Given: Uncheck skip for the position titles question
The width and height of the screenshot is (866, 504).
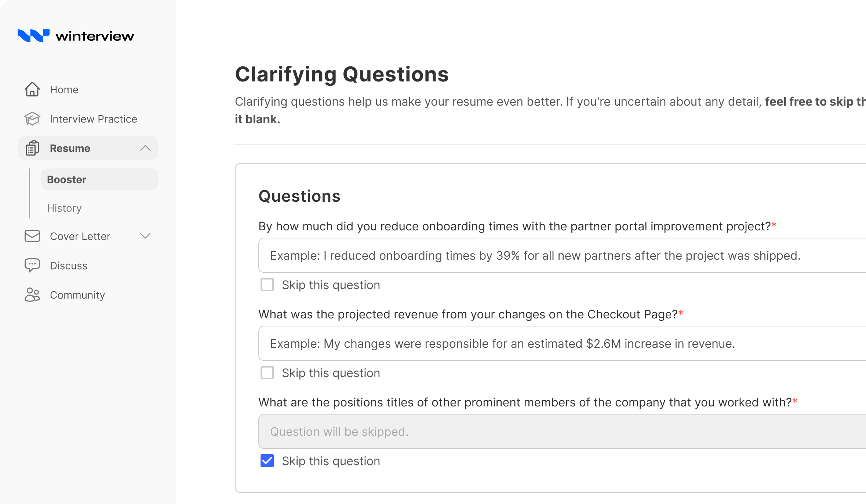Looking at the screenshot, I should tap(267, 461).
